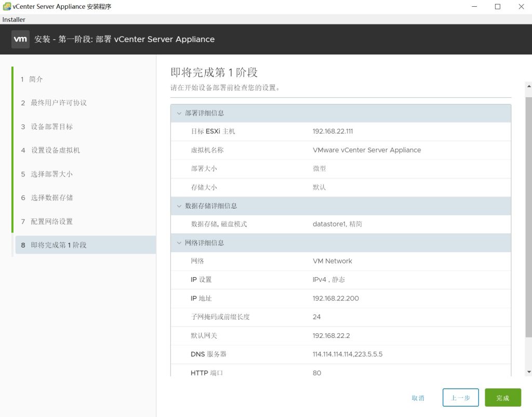Screen dimensions: 532x417
Task: Click the IP 地址 label
Action: pos(201,298)
